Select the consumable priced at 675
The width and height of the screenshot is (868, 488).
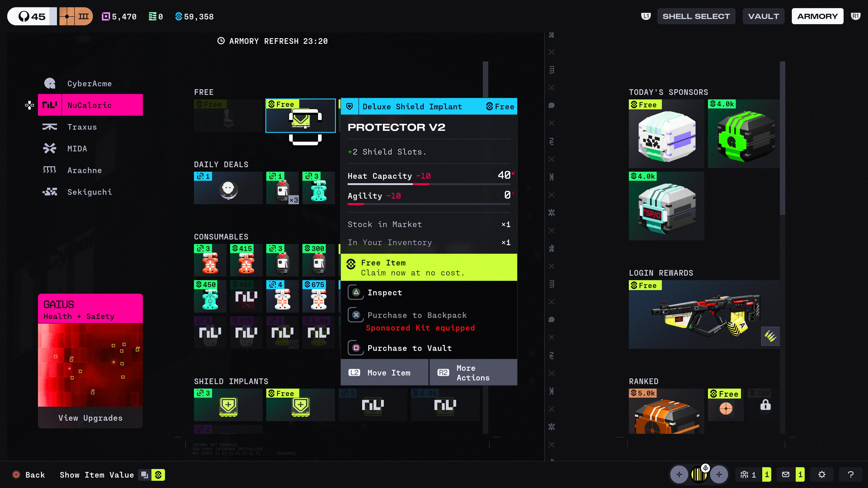click(318, 296)
